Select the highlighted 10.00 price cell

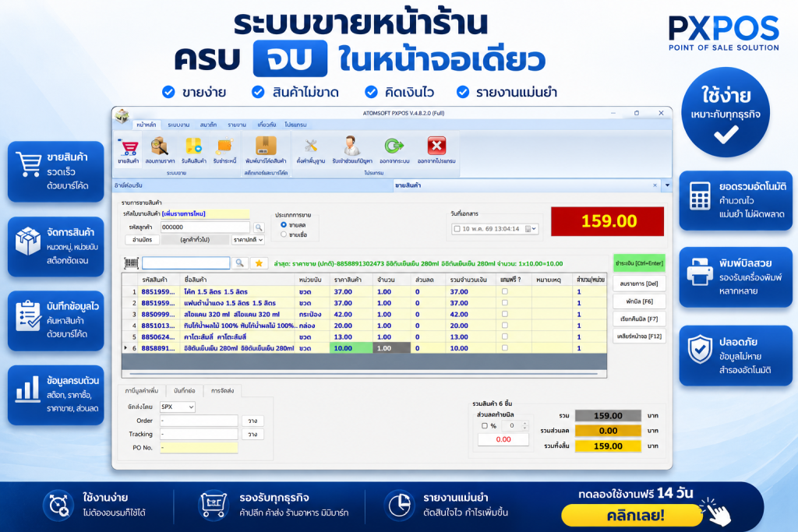351,348
